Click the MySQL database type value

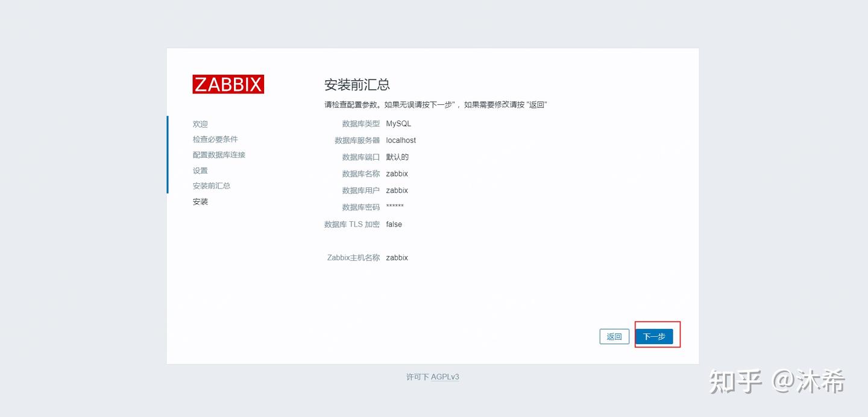point(398,124)
